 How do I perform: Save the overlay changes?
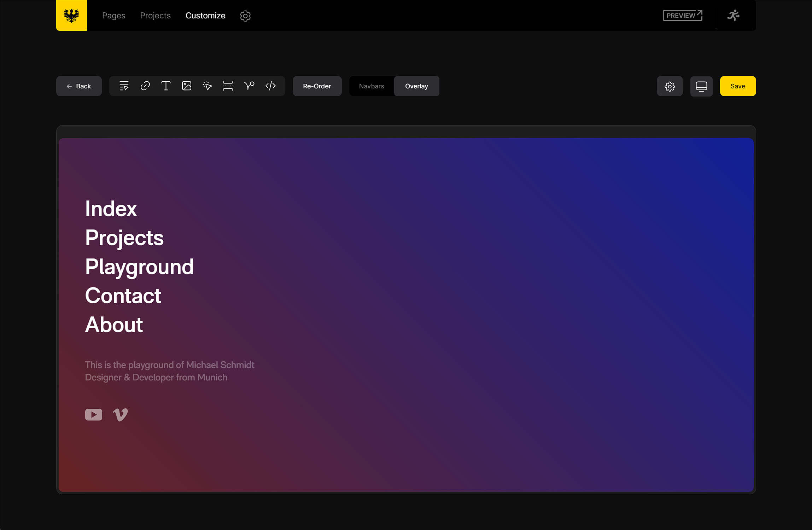738,86
